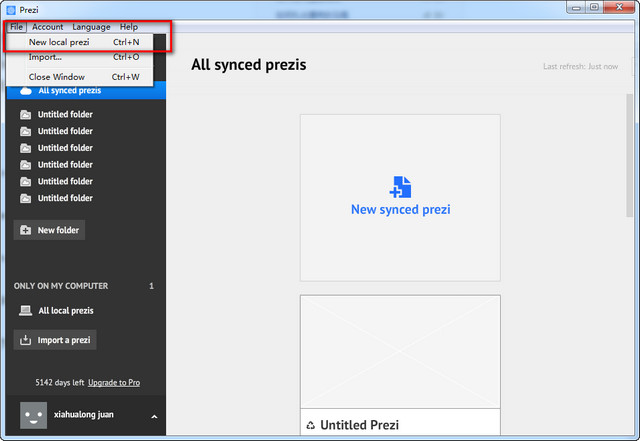Follow the Upgrade to Pro link
Image resolution: width=640 pixels, height=441 pixels.
point(114,383)
